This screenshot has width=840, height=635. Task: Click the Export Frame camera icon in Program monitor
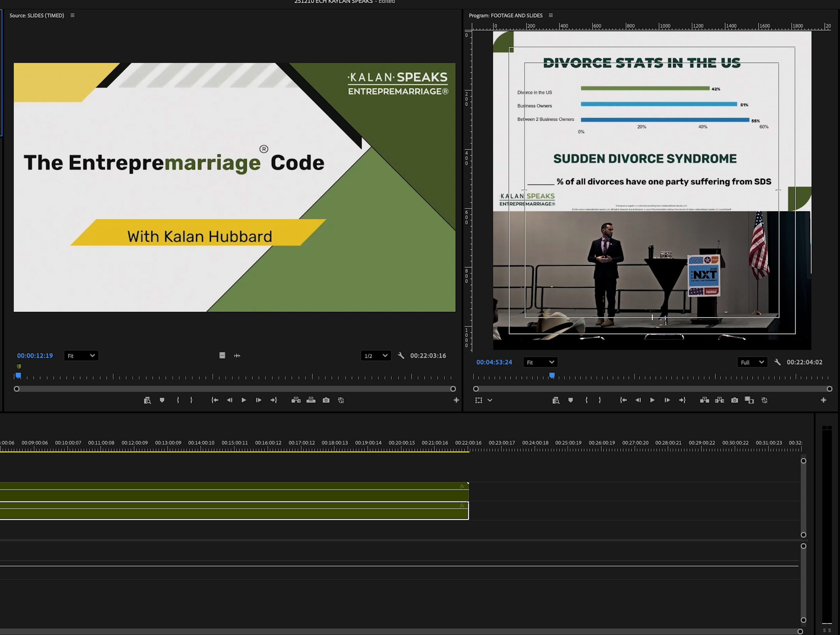pos(734,400)
